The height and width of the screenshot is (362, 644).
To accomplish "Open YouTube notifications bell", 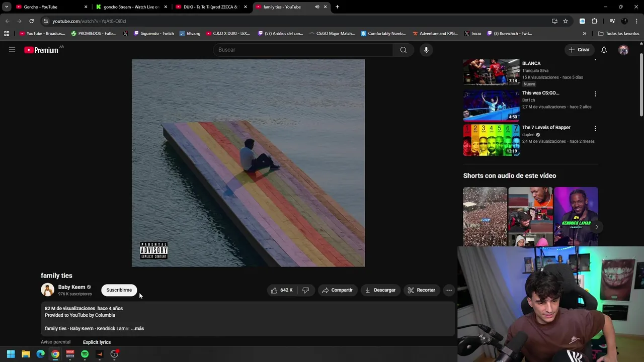I will click(604, 50).
